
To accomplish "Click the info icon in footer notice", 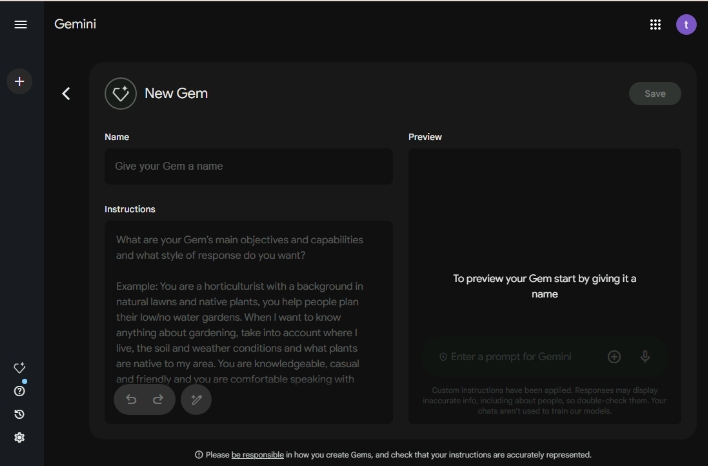I will pos(199,455).
